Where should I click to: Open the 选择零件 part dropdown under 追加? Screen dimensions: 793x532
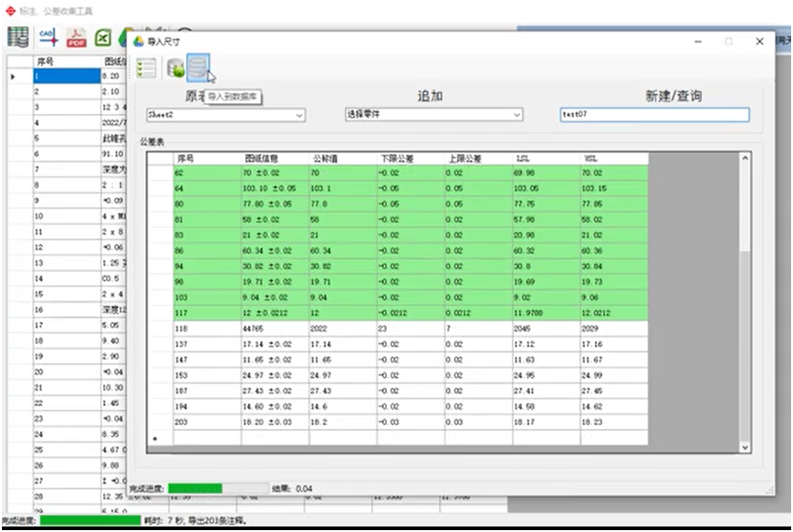(433, 114)
